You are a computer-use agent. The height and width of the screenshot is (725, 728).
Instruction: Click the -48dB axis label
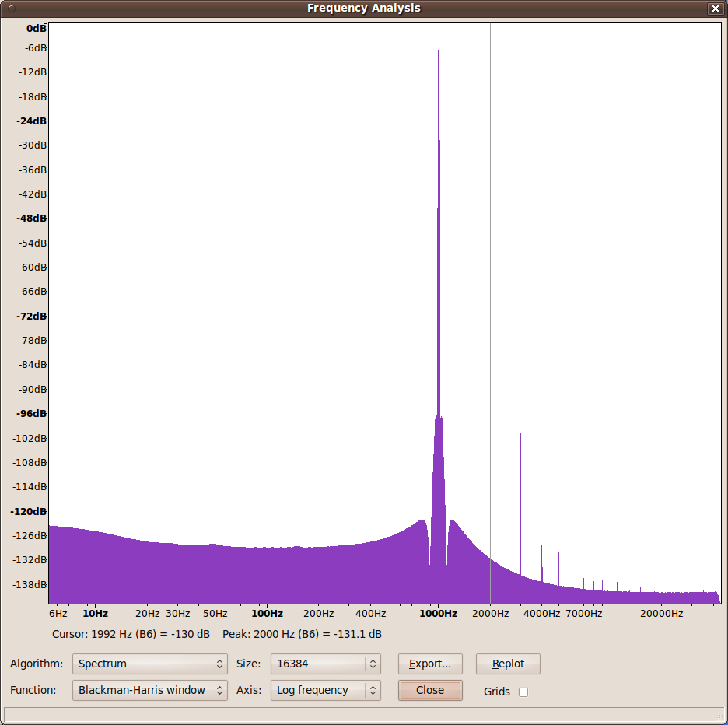[x=32, y=219]
